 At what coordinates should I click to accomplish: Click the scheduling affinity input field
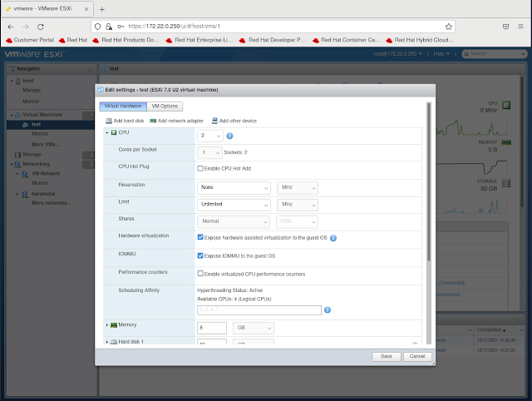[259, 310]
